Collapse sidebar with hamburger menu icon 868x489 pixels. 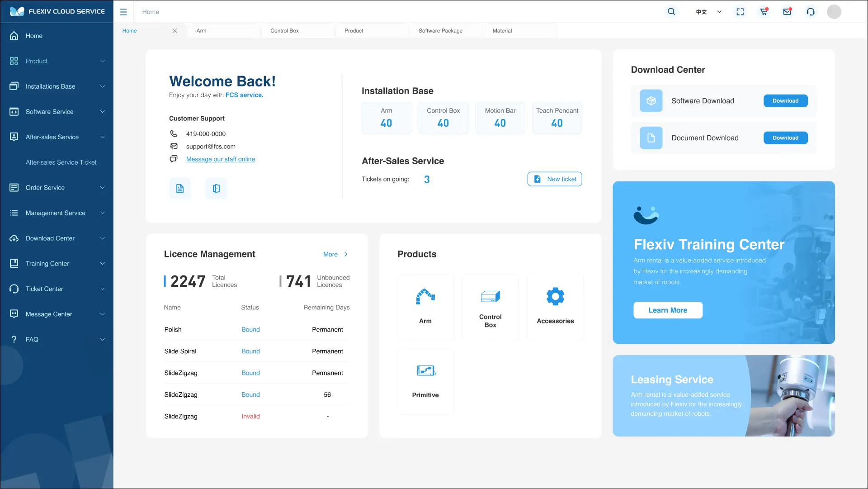pyautogui.click(x=123, y=12)
